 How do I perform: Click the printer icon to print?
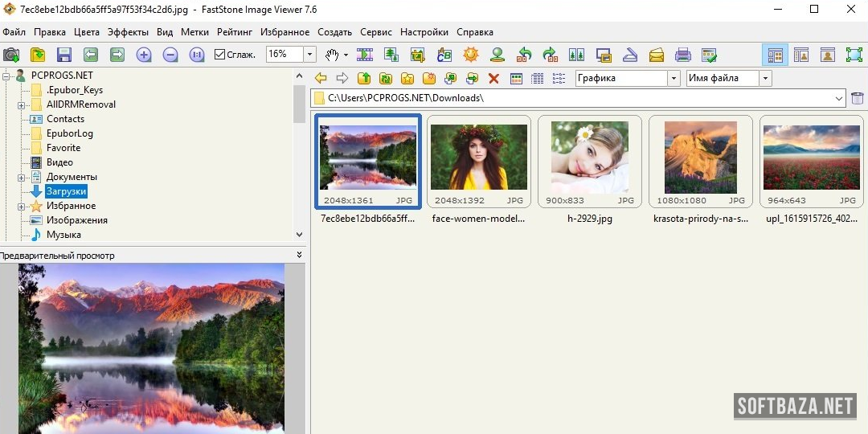click(682, 55)
